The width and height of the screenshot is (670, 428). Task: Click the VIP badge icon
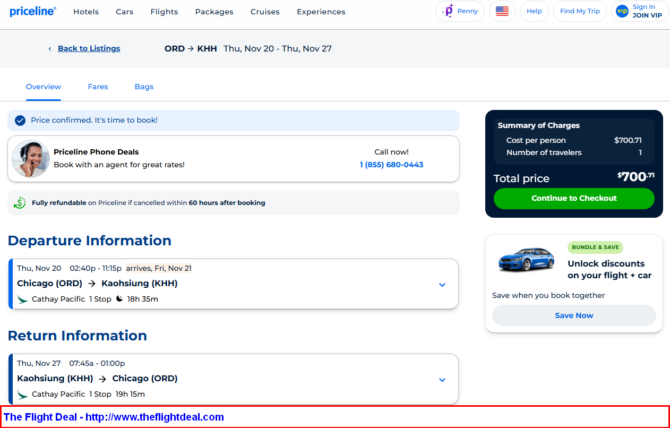622,11
